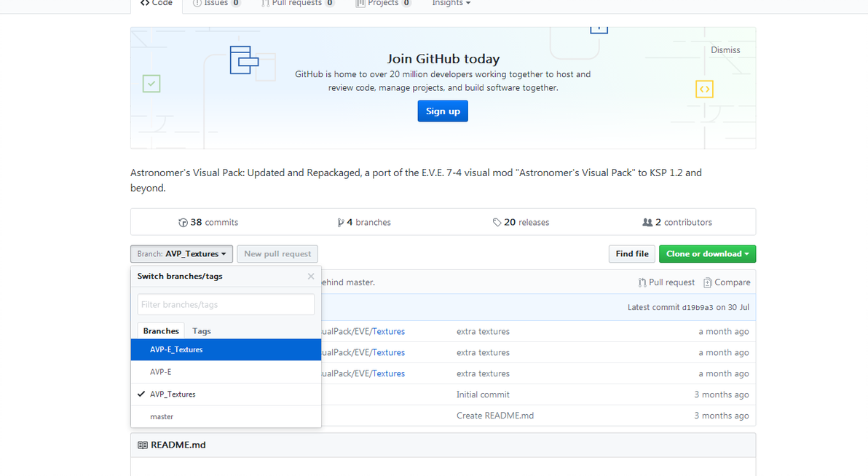The image size is (868, 476).
Task: Open the Insights dropdown menu
Action: (x=451, y=4)
